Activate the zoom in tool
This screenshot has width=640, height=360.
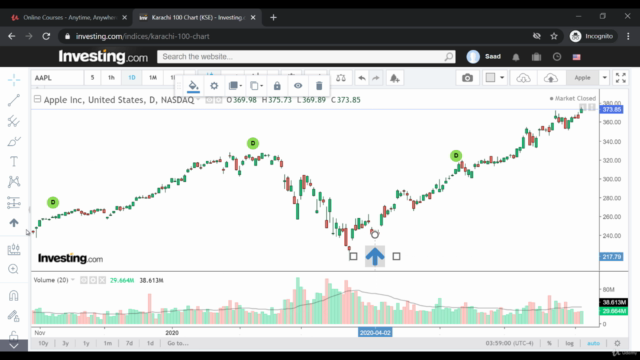(14, 269)
